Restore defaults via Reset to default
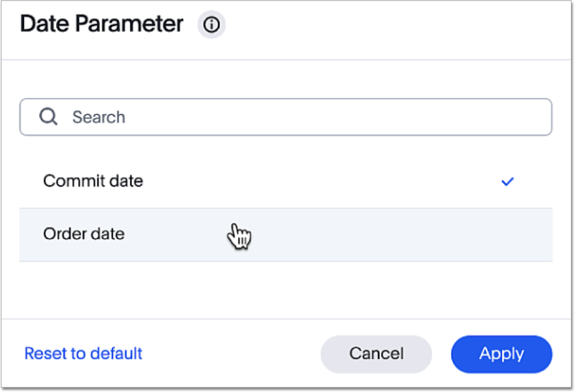Image resolution: width=575 pixels, height=392 pixels. tap(83, 353)
